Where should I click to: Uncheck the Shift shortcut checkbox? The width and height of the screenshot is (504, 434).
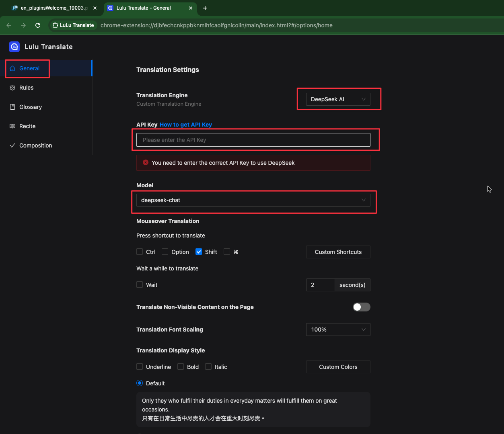pyautogui.click(x=199, y=252)
